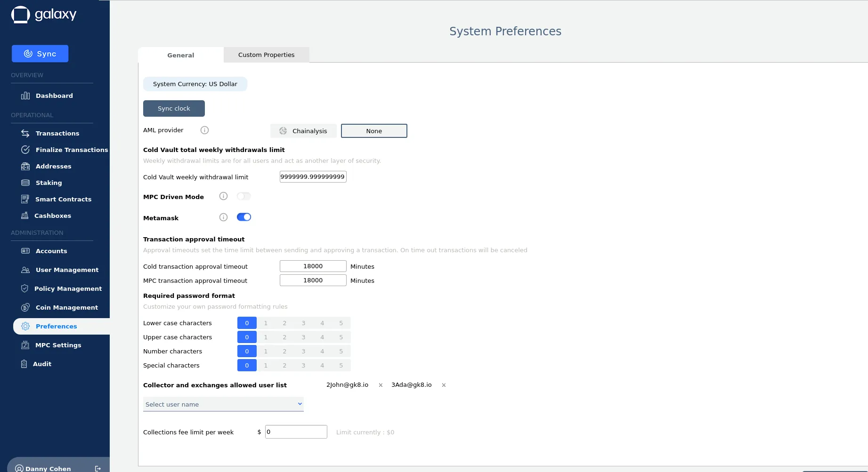This screenshot has width=868, height=472.
Task: Open Accounts under Administration
Action: click(44, 251)
